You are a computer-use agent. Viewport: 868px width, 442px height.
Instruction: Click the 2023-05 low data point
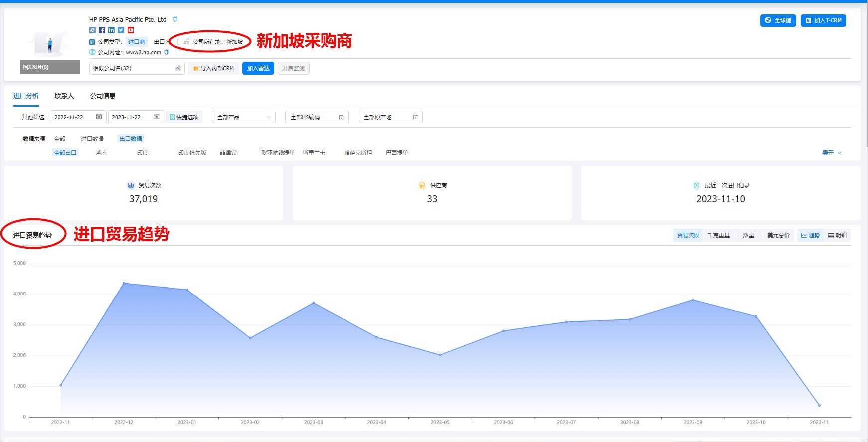point(440,355)
